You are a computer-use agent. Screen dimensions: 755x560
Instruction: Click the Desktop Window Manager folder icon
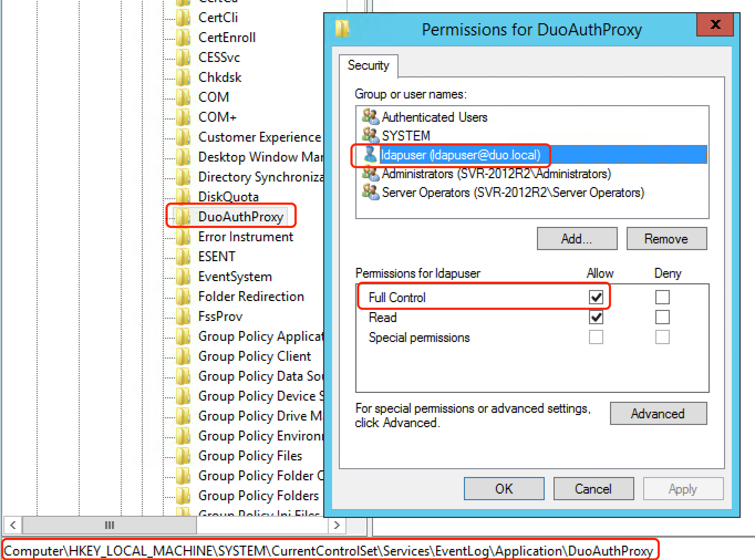[x=183, y=157]
